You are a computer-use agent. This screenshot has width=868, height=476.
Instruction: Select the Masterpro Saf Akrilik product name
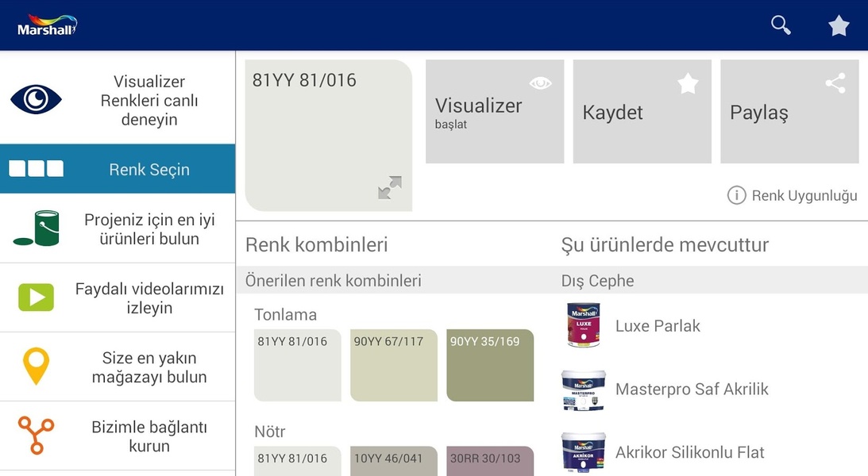click(692, 390)
